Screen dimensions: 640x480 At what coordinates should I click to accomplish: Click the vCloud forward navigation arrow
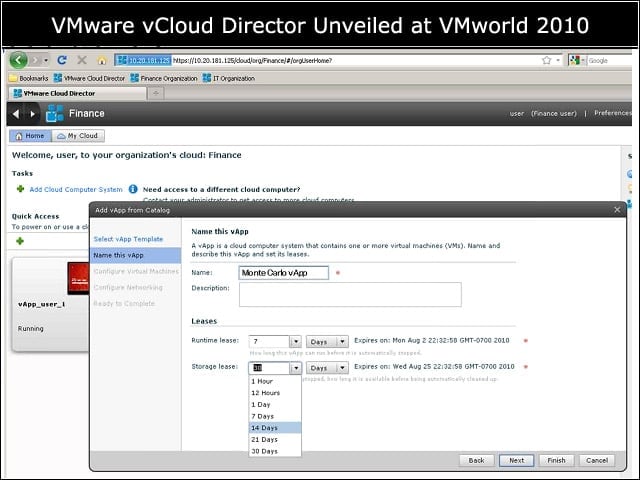point(33,113)
